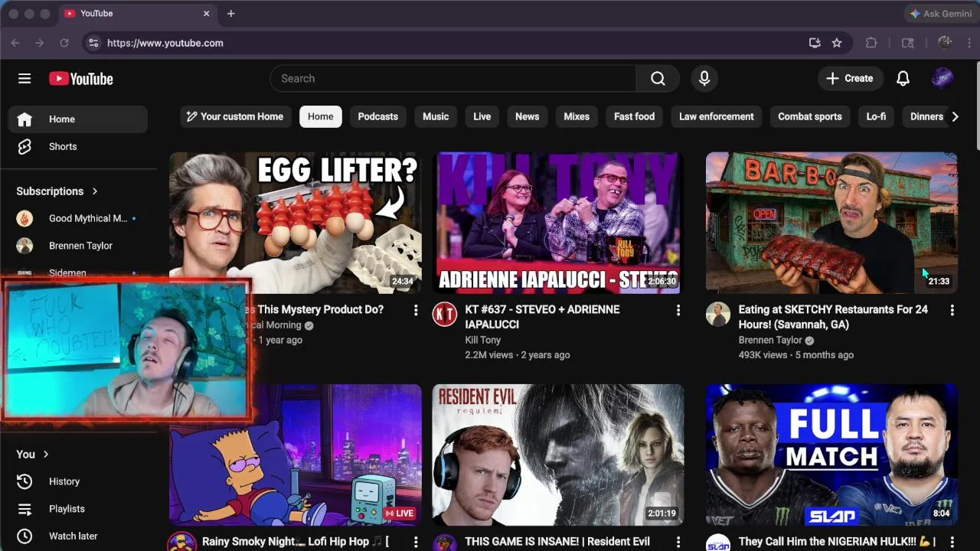Select the Dinners filter chip
The width and height of the screenshot is (980, 551).
pos(926,116)
